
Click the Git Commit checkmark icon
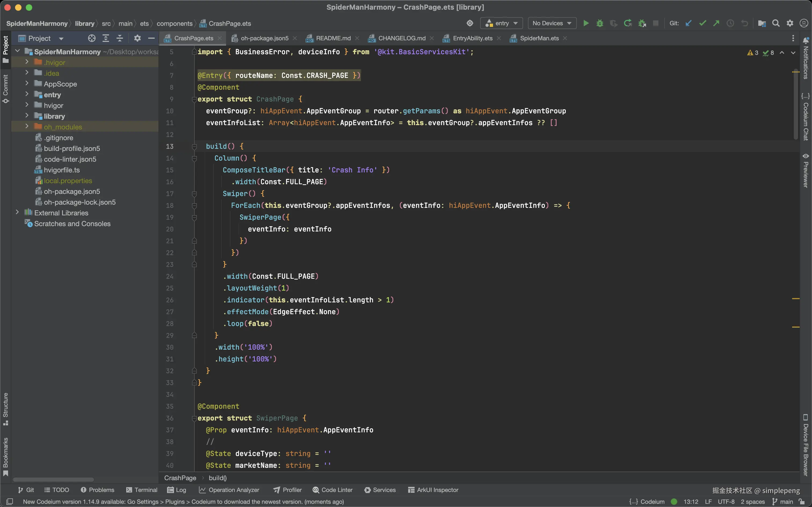point(702,23)
